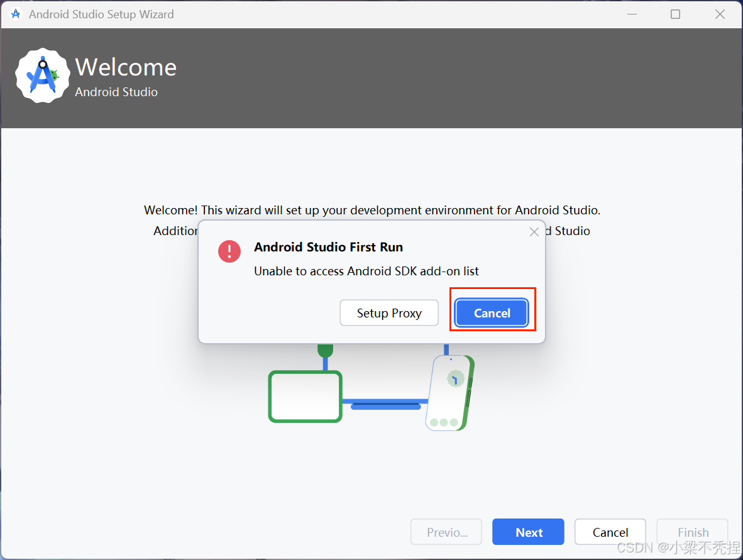743x560 pixels.
Task: Cancel the setup wizard at the bottom
Action: 610,532
